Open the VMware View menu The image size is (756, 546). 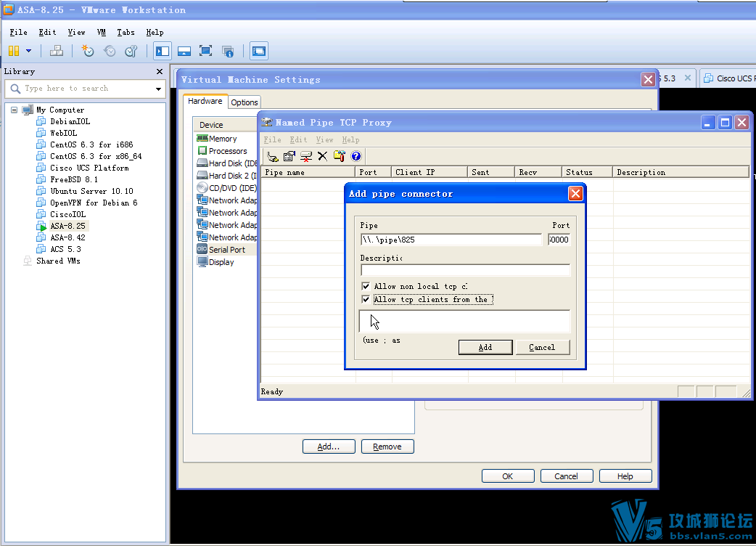coord(76,33)
